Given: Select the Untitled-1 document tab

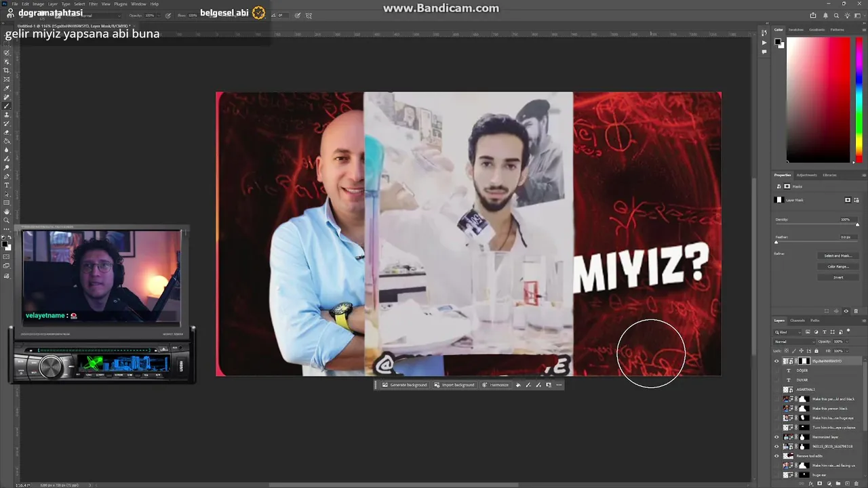Looking at the screenshot, I should [73, 26].
